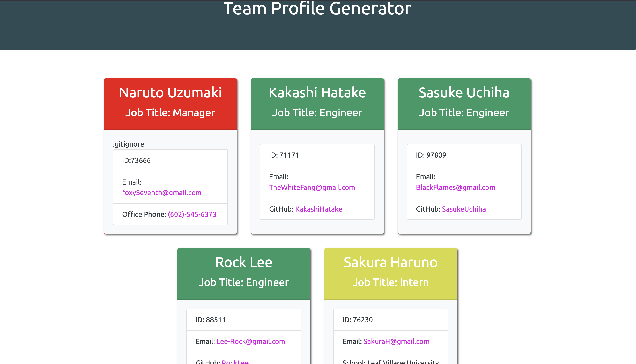Select Kakashi's ID 71171 list item
This screenshot has width=636, height=364.
[317, 155]
